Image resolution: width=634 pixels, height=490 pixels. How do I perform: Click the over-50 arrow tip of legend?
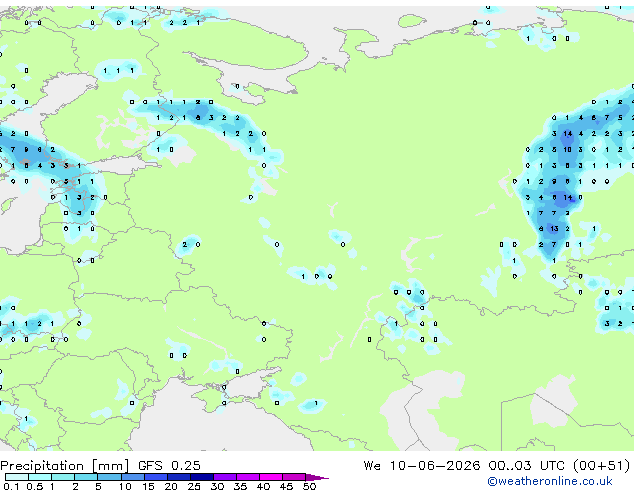click(x=317, y=477)
